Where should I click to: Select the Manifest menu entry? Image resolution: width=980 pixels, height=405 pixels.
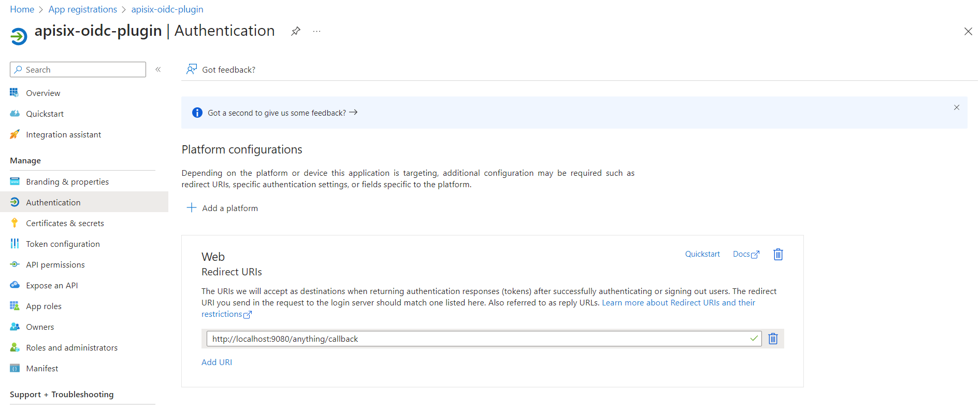42,368
